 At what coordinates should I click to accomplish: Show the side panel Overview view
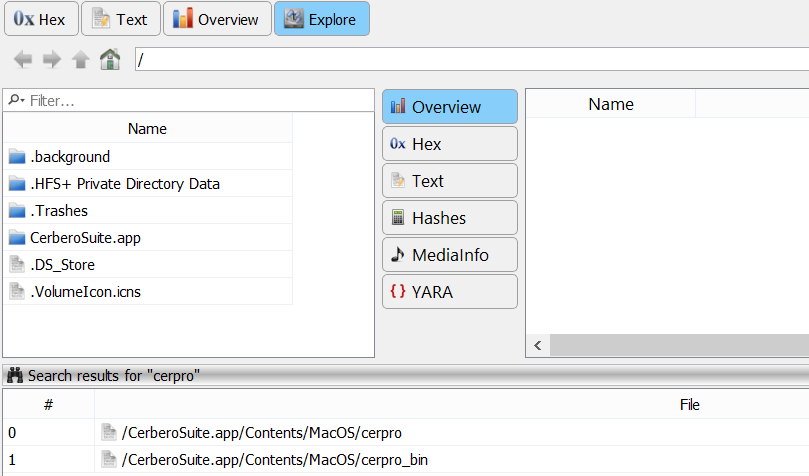[x=450, y=107]
